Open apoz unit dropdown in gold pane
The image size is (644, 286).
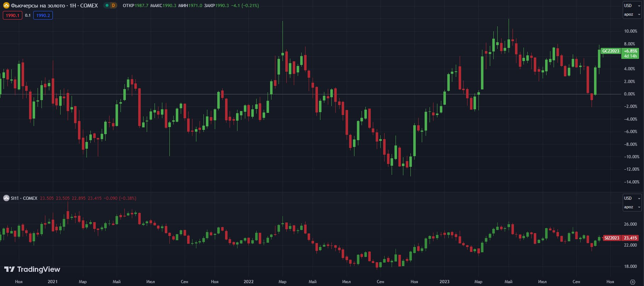(x=632, y=15)
